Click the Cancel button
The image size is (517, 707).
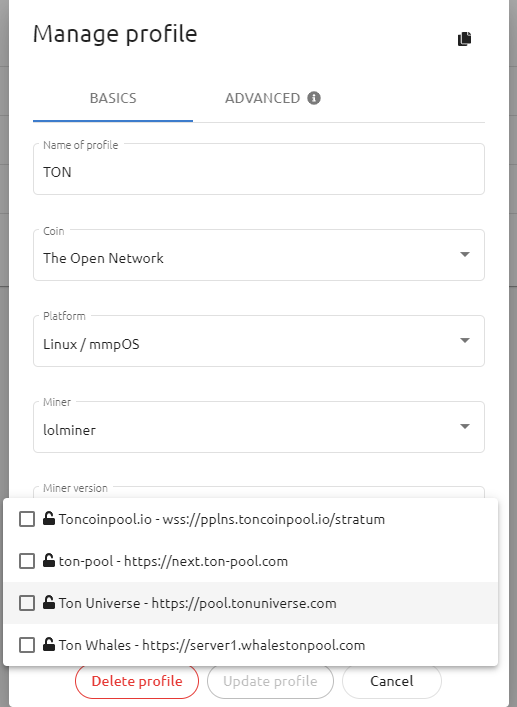coord(392,681)
